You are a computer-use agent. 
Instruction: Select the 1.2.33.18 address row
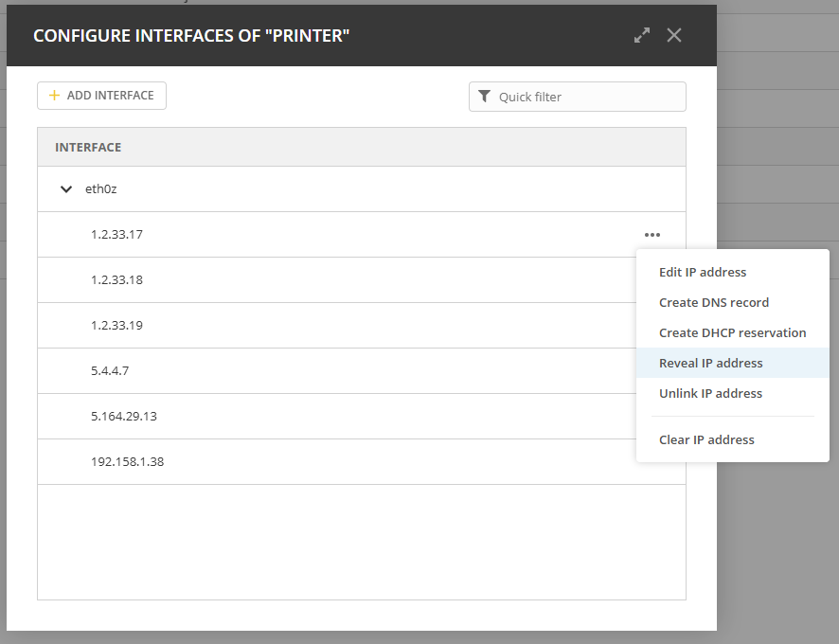tap(117, 280)
